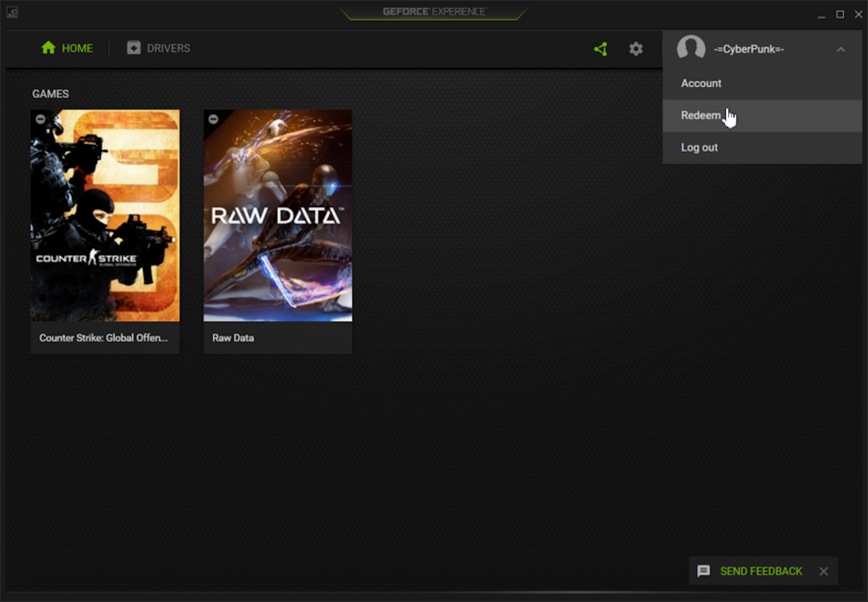Remove Raw Data using its minus icon
Screen dimensions: 868x602
click(213, 119)
